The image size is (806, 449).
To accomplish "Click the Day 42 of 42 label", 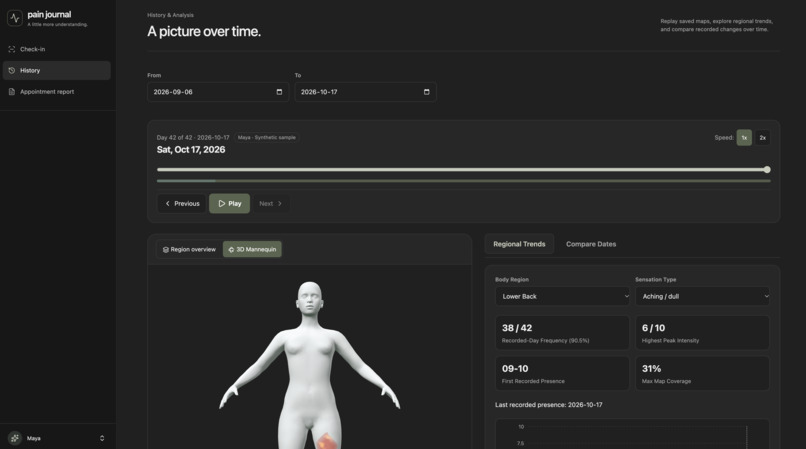I will tap(193, 137).
